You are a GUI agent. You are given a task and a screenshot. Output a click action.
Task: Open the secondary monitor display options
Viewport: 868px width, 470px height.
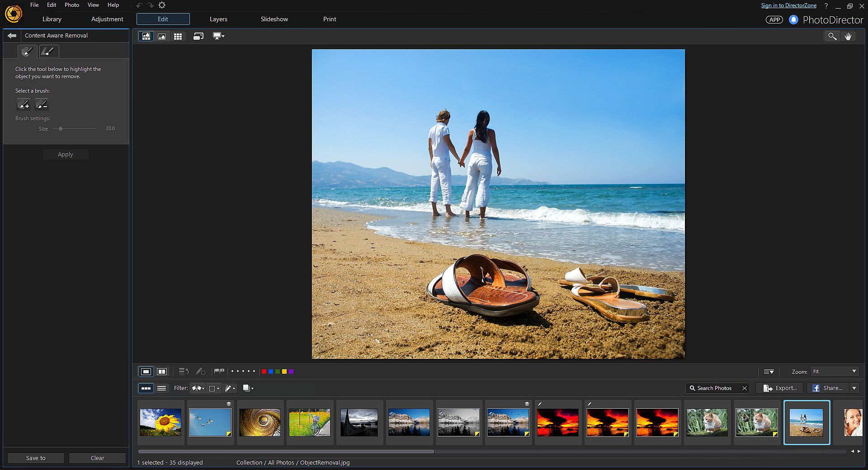tap(219, 36)
